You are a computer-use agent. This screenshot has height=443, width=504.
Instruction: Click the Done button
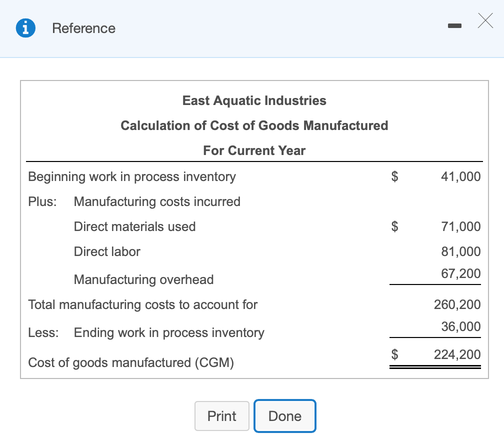pyautogui.click(x=285, y=416)
